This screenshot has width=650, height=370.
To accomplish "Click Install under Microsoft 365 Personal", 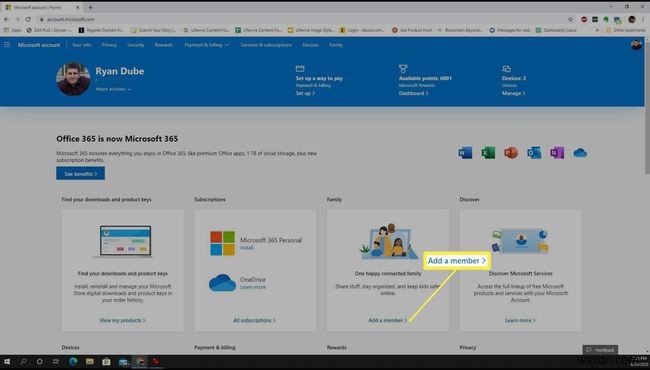I will coord(247,247).
